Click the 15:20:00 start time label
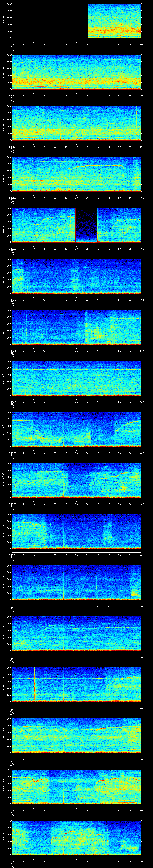 [12, 606]
